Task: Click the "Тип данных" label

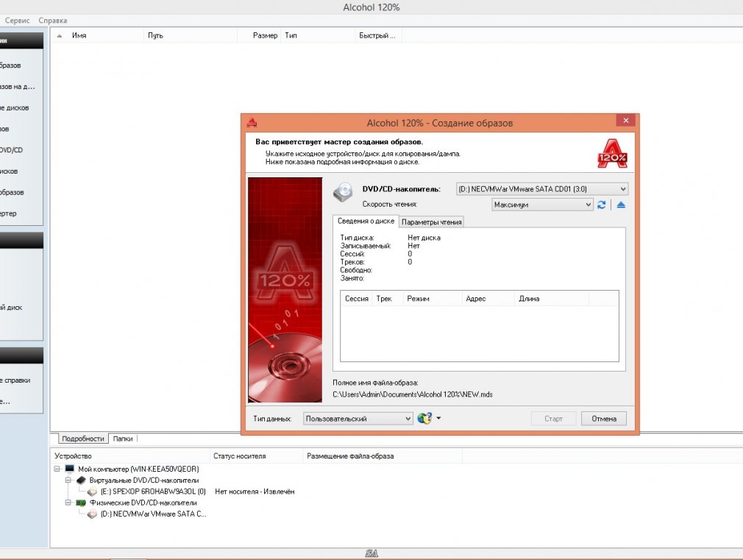Action: [x=272, y=419]
